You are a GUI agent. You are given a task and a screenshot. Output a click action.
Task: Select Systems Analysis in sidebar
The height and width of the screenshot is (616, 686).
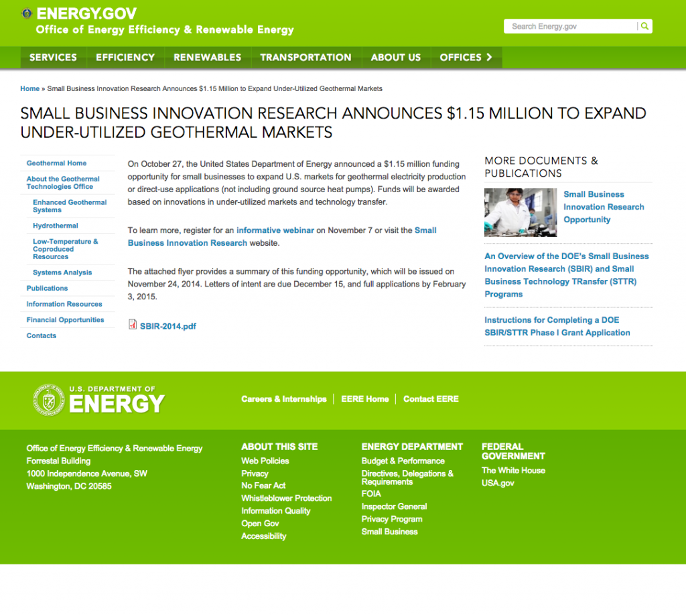click(62, 273)
